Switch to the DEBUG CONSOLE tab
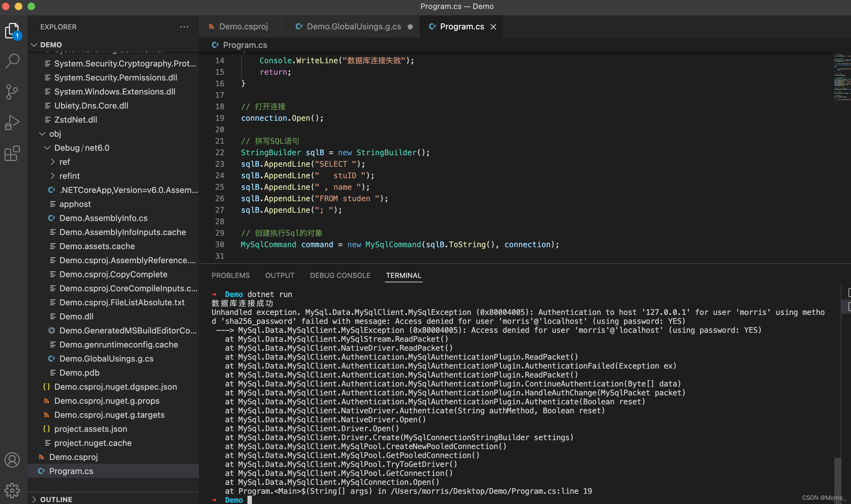Screen dimensions: 851x504 (x=340, y=275)
